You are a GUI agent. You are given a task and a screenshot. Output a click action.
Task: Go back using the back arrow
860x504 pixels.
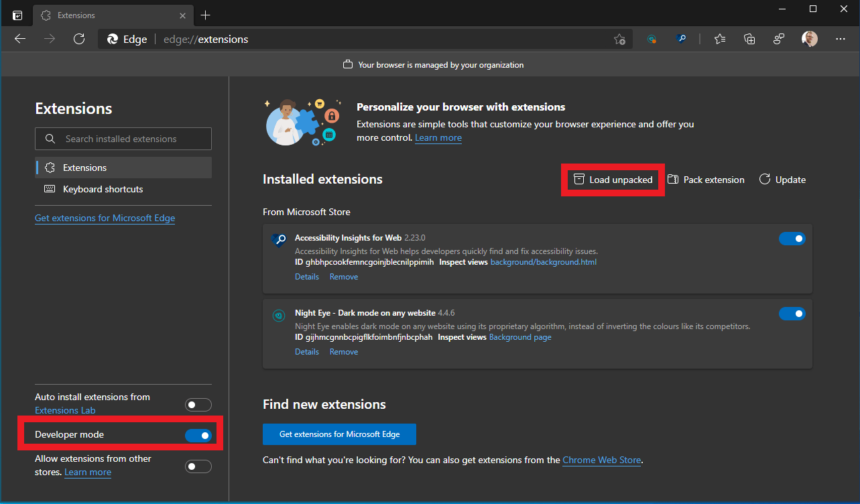[20, 39]
